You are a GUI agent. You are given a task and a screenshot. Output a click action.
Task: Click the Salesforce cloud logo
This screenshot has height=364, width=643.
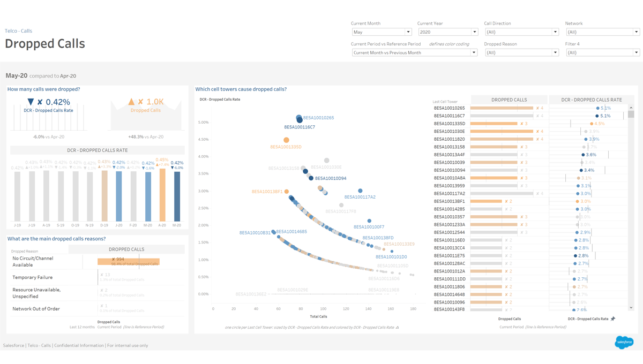(624, 342)
